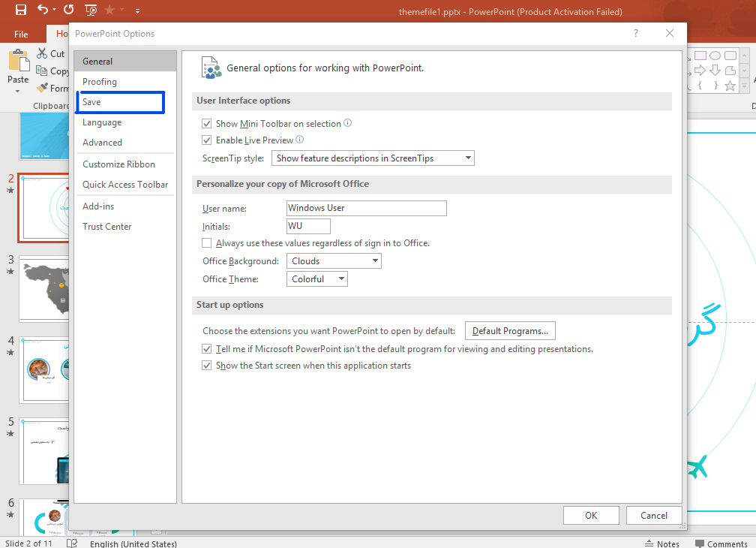Click info icon beside Enable Live Preview

(x=299, y=140)
